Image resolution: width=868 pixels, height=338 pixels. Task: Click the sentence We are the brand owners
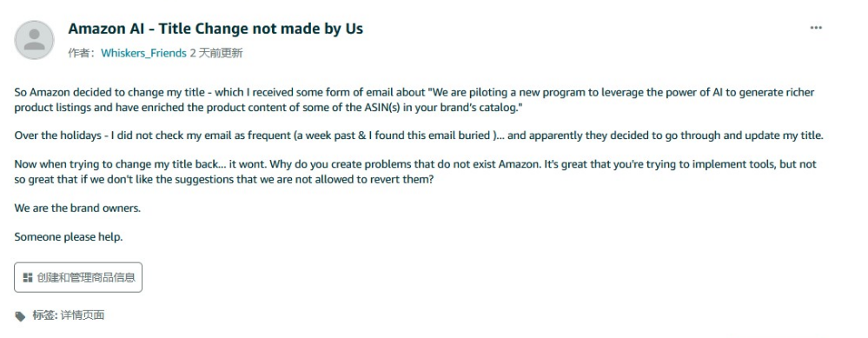[x=77, y=209]
